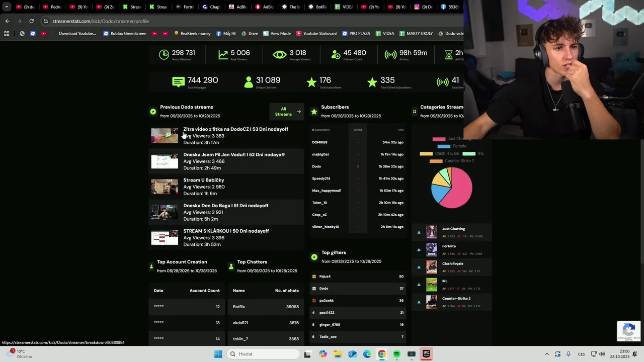Click the Subscribers section star icon
The width and height of the screenshot is (644, 362).
pos(314,112)
